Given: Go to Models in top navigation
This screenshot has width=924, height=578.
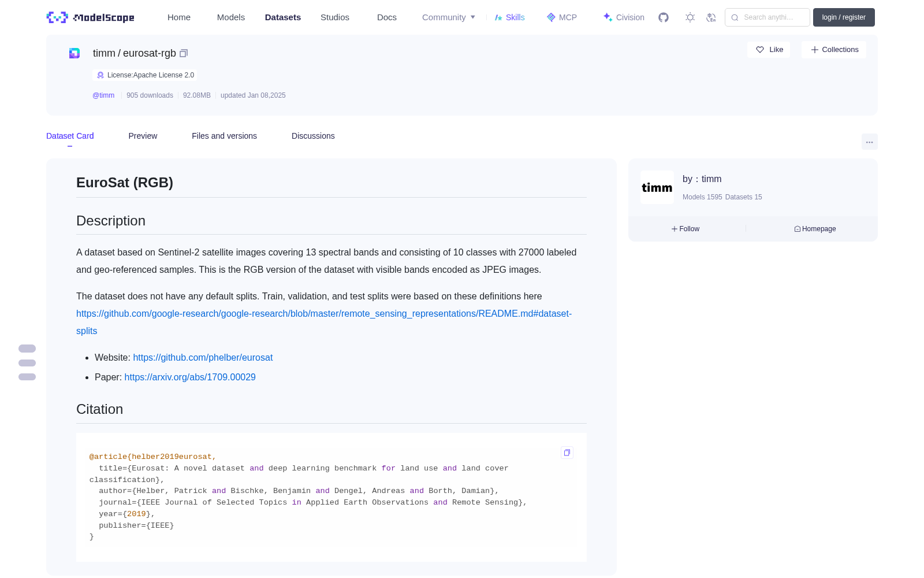Looking at the screenshot, I should click(231, 17).
